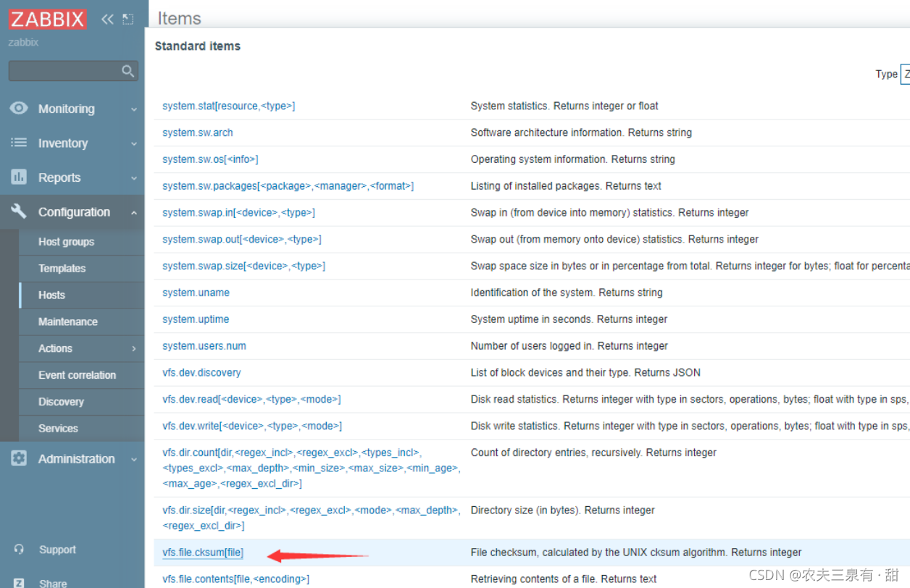The image size is (910, 588).
Task: Open the Share link
Action: tap(53, 583)
